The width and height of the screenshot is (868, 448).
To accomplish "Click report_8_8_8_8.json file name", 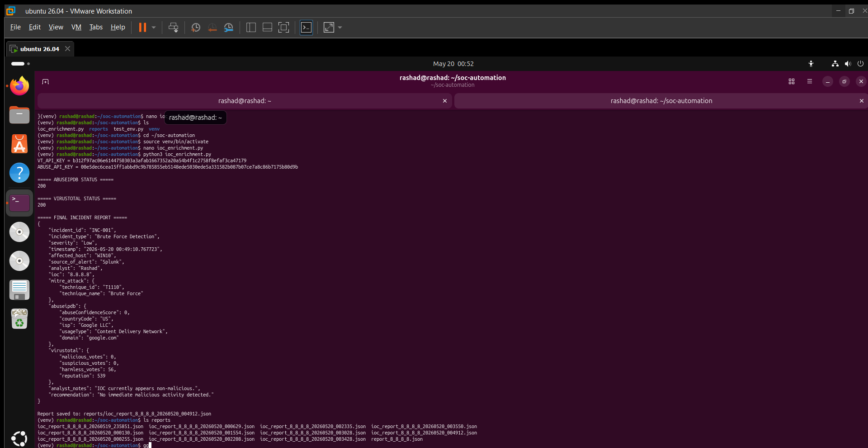I will point(397,439).
